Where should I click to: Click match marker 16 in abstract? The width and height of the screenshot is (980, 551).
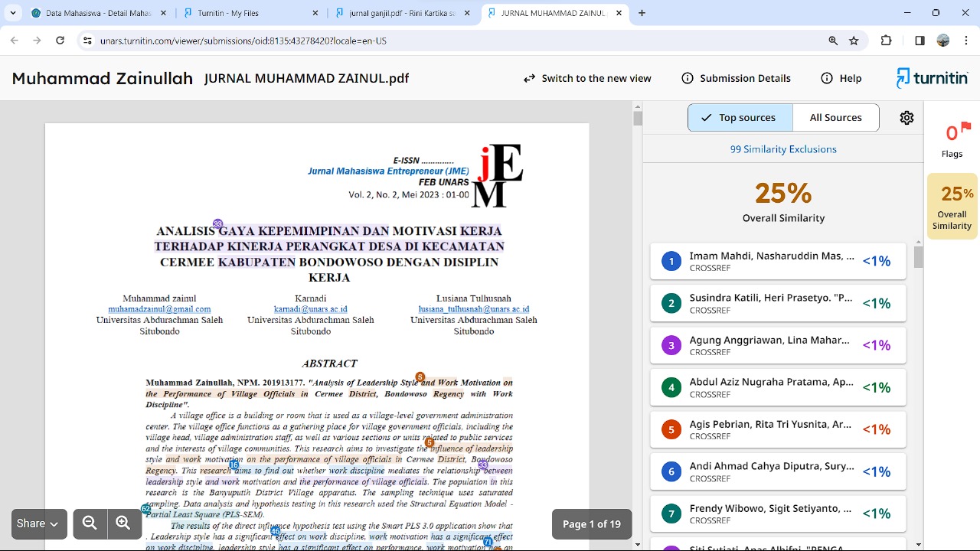tap(234, 465)
